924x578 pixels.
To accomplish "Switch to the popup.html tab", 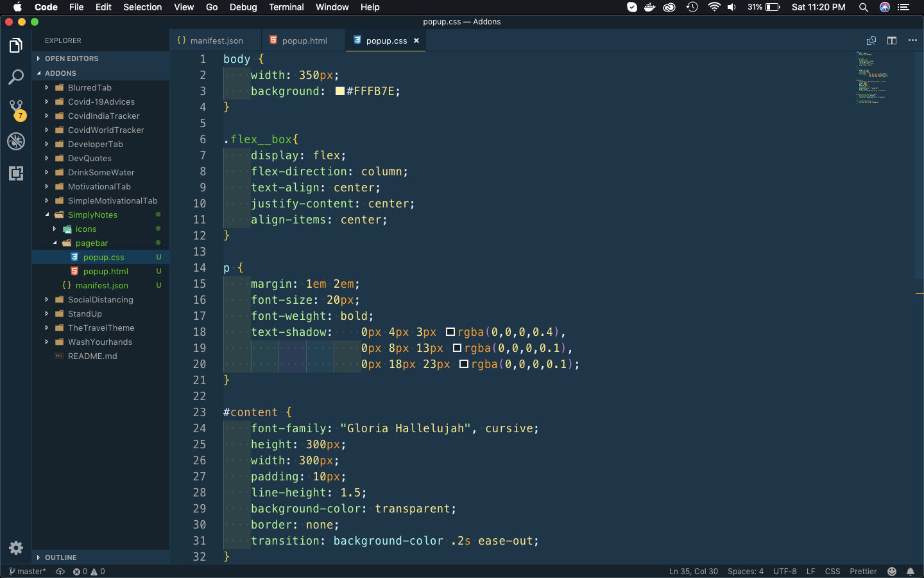I will point(304,40).
